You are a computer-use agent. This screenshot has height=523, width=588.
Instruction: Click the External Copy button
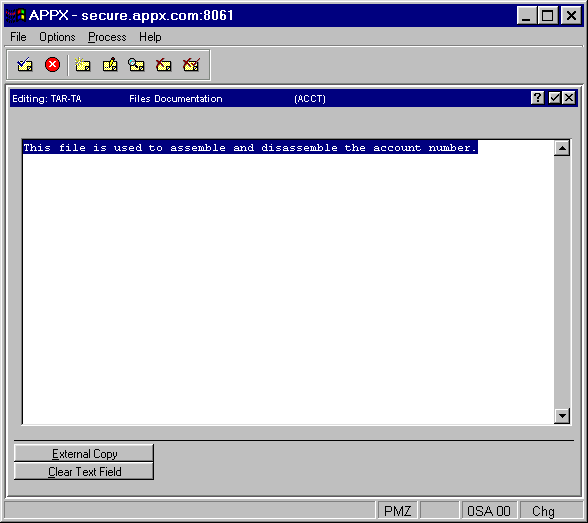[84, 453]
